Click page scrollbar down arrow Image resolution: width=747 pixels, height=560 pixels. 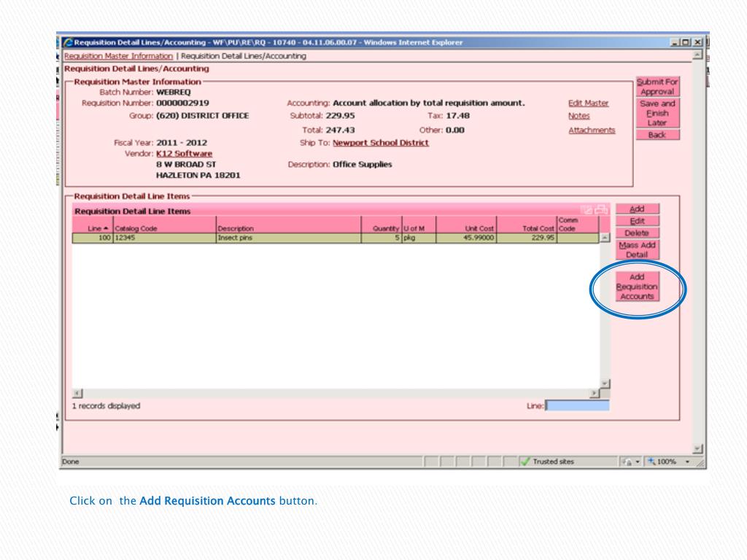point(697,449)
